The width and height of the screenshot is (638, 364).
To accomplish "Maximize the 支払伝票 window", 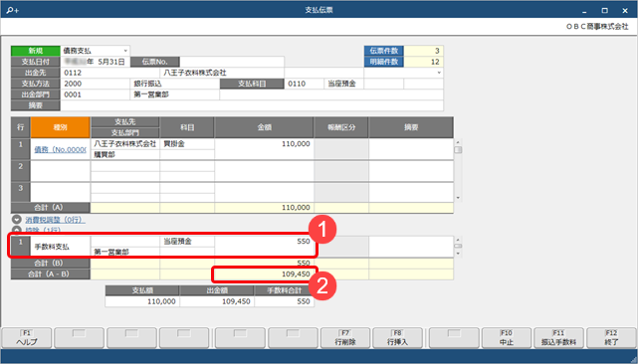I will point(605,10).
